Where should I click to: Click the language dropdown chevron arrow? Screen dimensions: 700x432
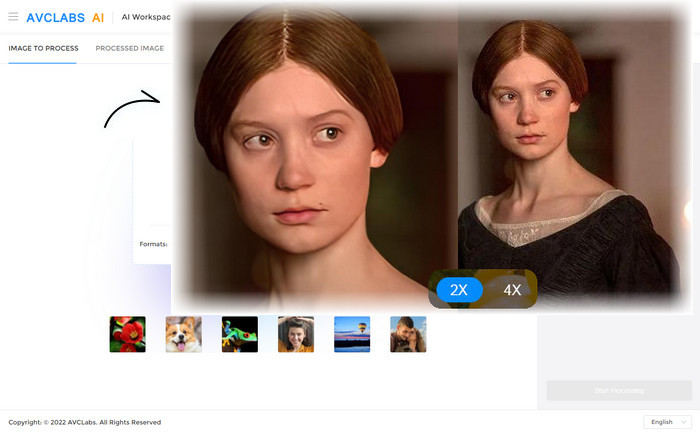683,422
